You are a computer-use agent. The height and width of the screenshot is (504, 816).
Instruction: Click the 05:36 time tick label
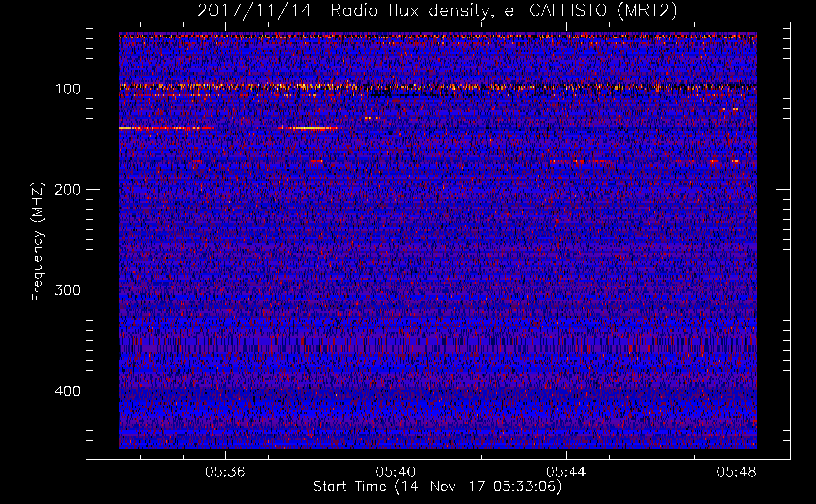225,472
